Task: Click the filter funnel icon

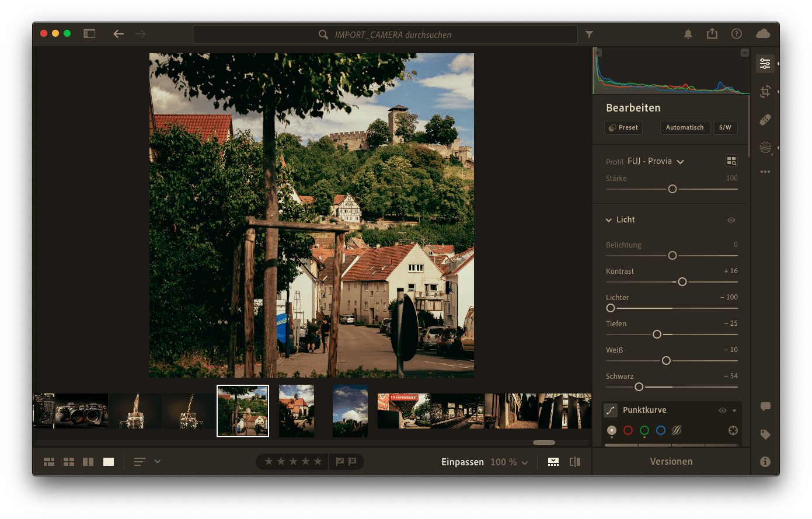Action: point(589,34)
